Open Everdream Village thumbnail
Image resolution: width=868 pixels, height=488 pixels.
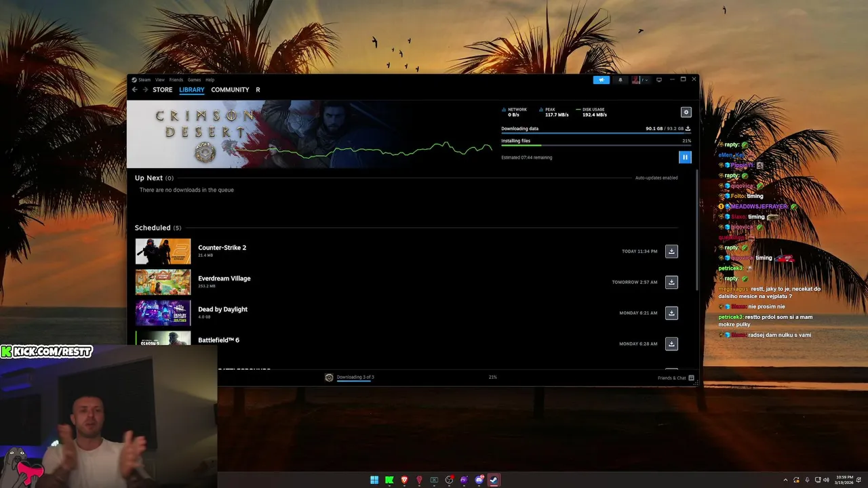pos(163,282)
